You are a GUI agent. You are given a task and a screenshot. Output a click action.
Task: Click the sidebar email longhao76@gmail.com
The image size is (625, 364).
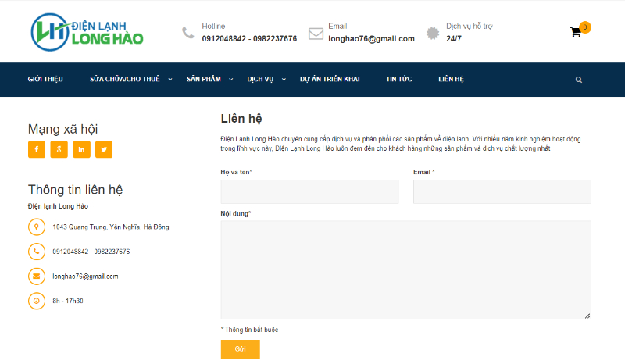(x=85, y=277)
